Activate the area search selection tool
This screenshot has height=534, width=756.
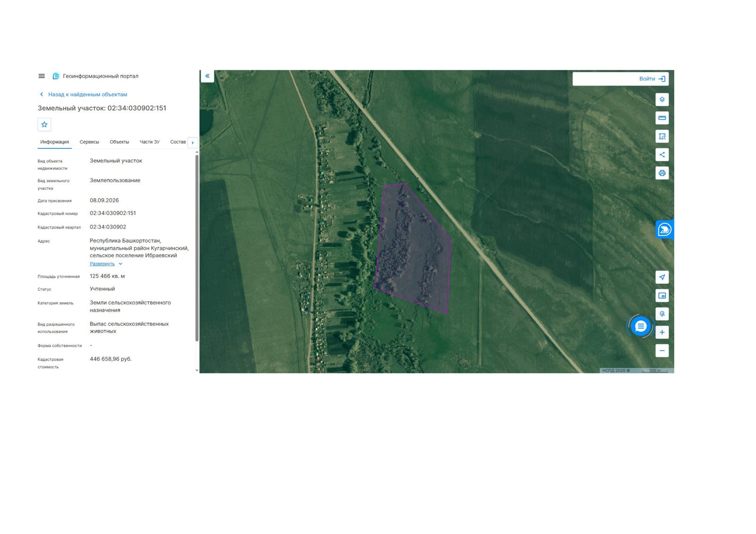click(x=662, y=136)
